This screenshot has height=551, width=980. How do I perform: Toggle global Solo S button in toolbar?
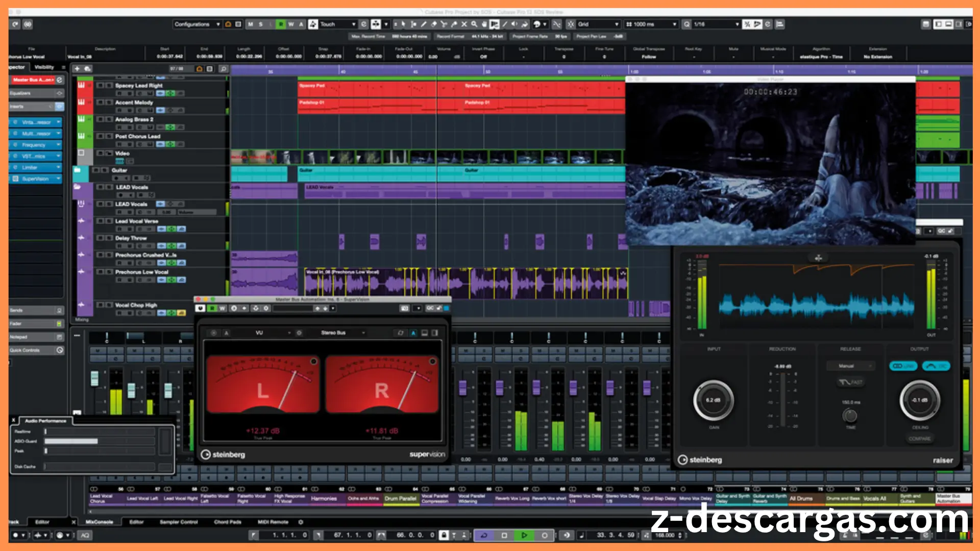point(260,24)
